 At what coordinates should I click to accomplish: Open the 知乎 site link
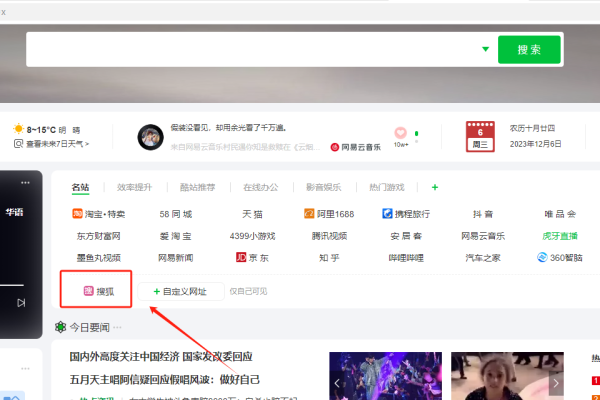click(329, 258)
